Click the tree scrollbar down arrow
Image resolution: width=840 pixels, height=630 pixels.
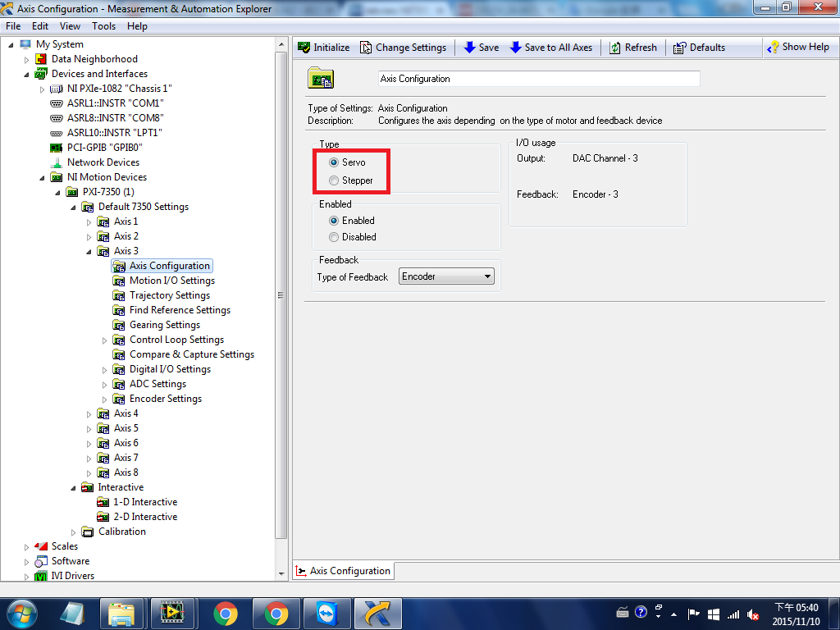click(x=281, y=574)
